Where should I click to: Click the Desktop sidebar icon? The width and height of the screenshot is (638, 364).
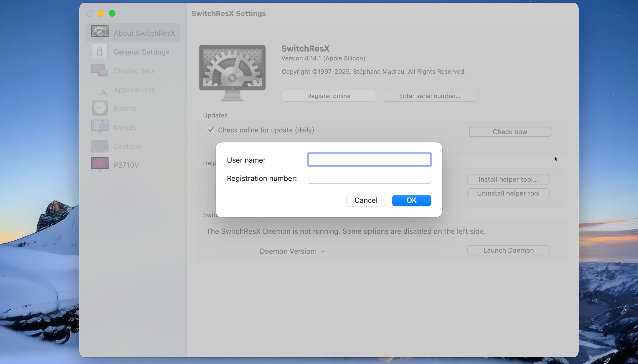(x=100, y=146)
